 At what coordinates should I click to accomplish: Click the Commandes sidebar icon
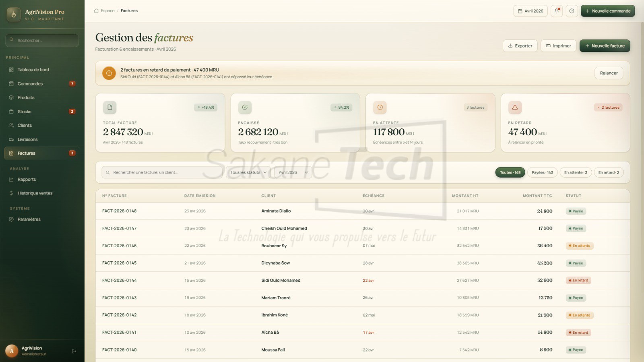pos(11,84)
